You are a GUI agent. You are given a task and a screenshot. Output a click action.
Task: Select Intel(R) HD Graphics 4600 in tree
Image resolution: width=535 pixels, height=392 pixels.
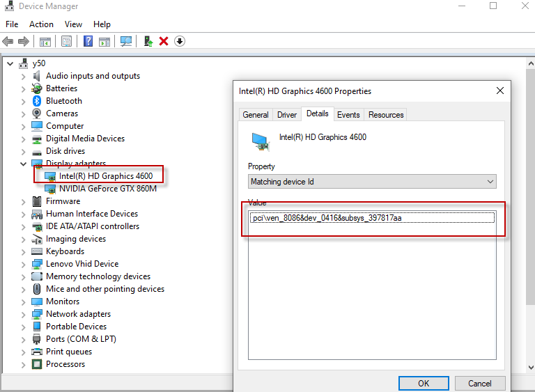pyautogui.click(x=106, y=176)
